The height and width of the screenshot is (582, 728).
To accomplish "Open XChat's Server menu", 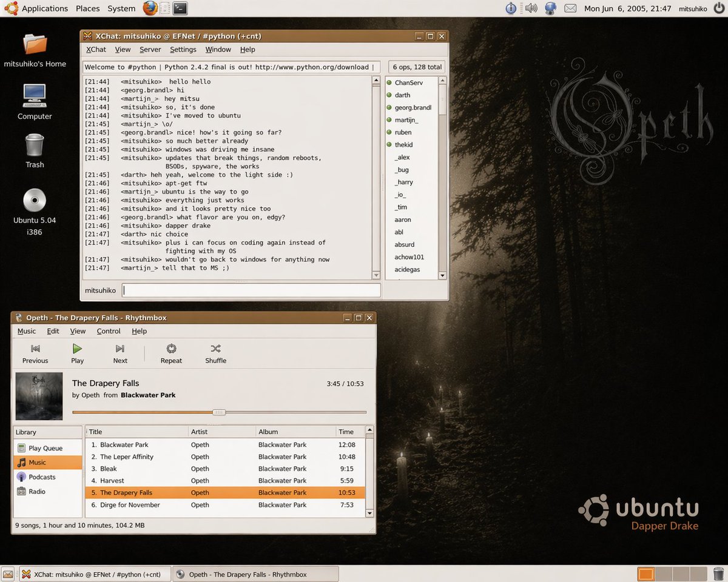I will pos(150,50).
